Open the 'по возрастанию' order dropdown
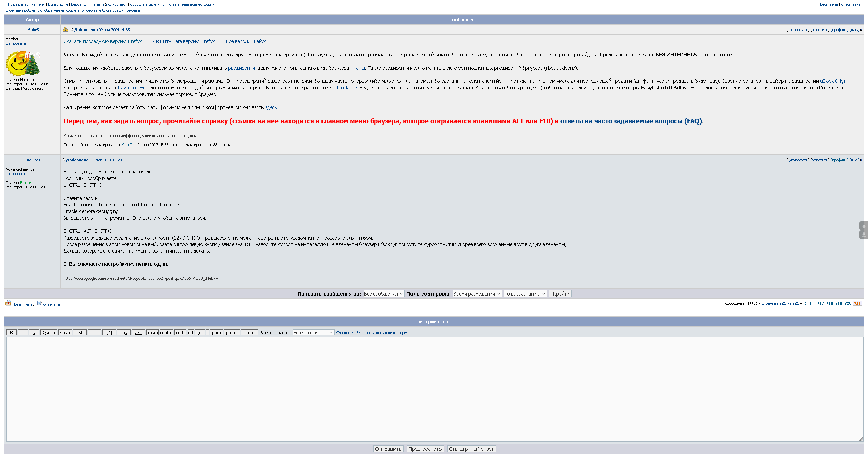 pos(525,294)
